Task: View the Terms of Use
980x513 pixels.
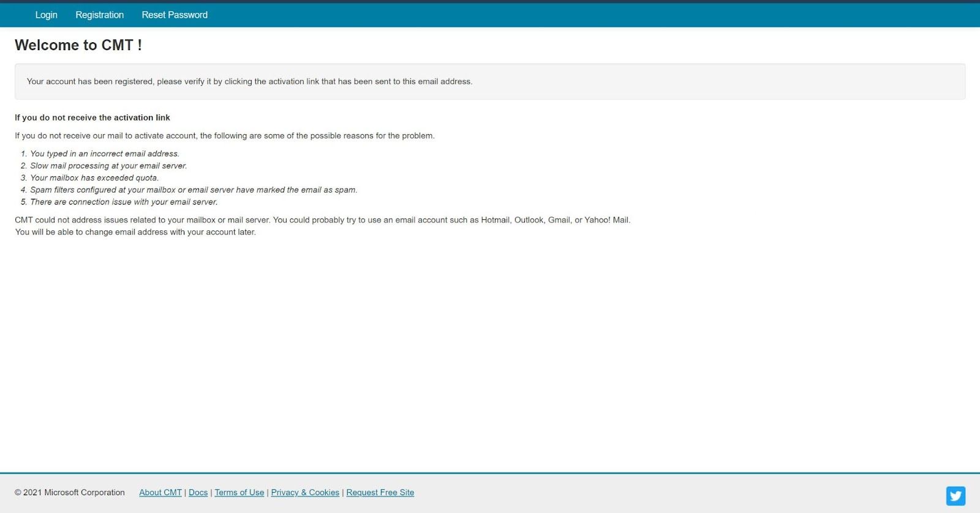Action: coord(239,492)
